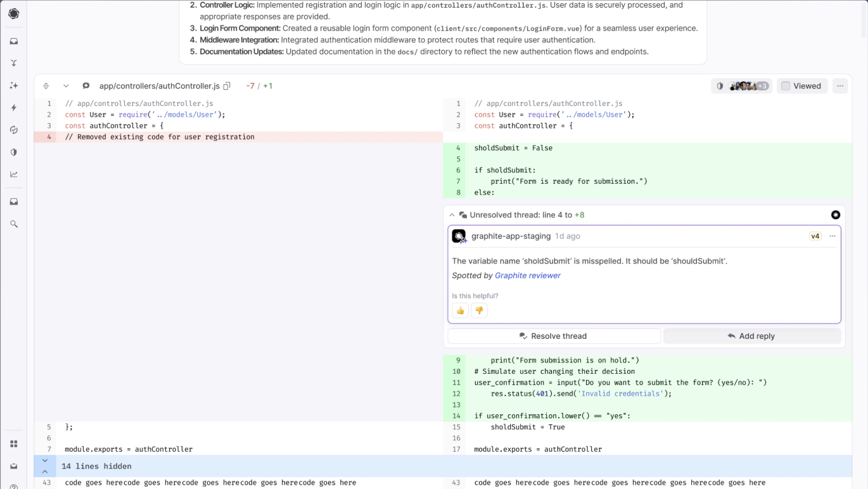The width and height of the screenshot is (868, 489).
Task: Click the lightning automations icon
Action: point(13,108)
